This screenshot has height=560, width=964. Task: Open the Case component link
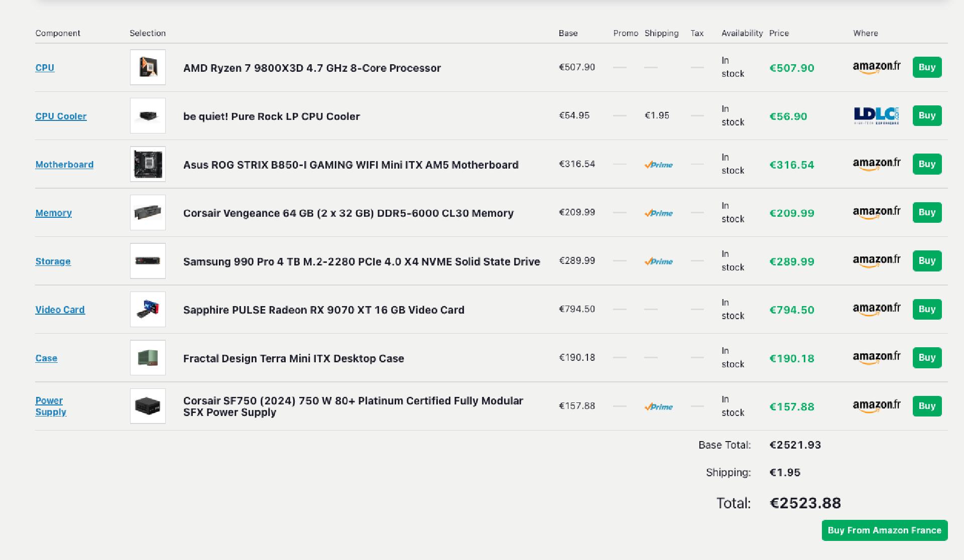(46, 358)
